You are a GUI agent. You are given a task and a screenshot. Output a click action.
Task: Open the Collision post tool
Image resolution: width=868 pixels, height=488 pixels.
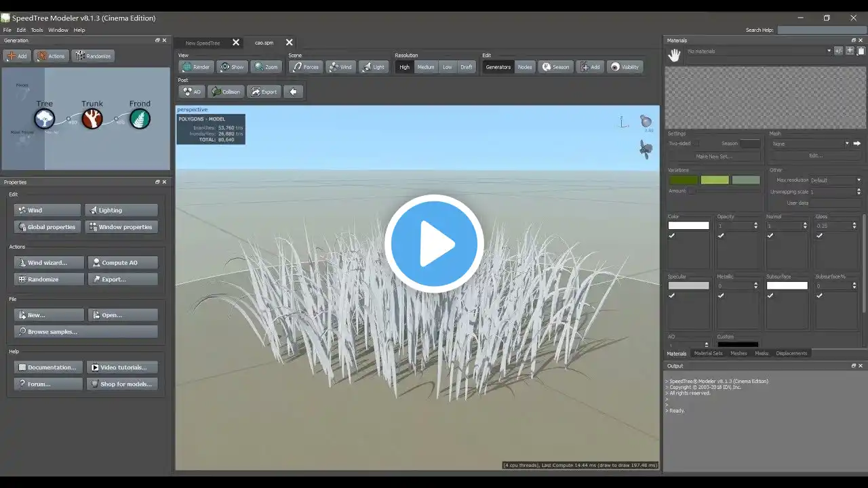[x=226, y=91]
